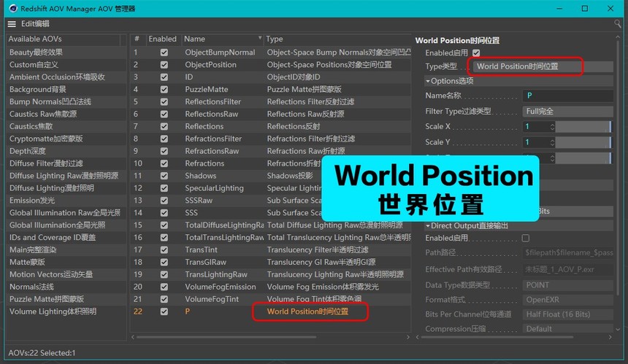Click the search magnifier icon

point(618,24)
